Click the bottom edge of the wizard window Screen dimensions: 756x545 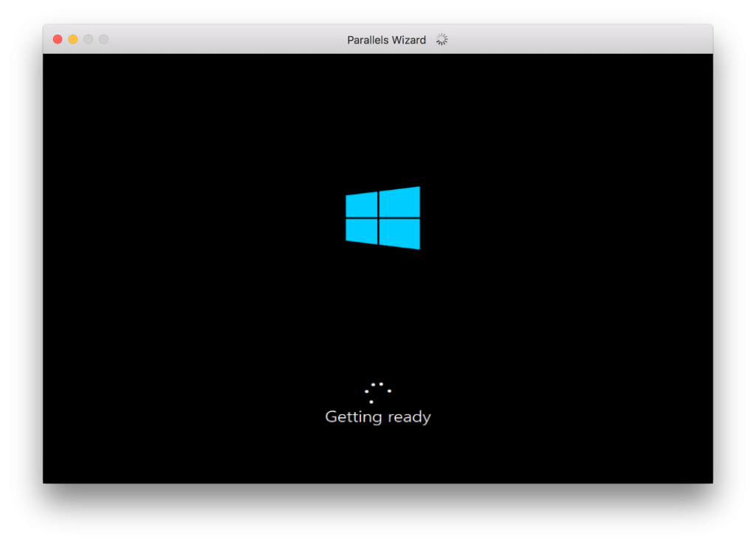point(378,539)
